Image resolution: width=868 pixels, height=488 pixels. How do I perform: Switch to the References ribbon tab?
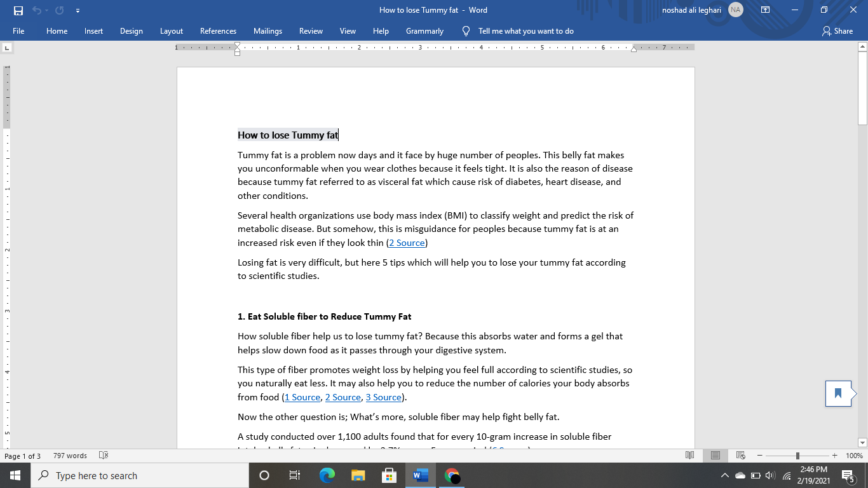(x=218, y=30)
